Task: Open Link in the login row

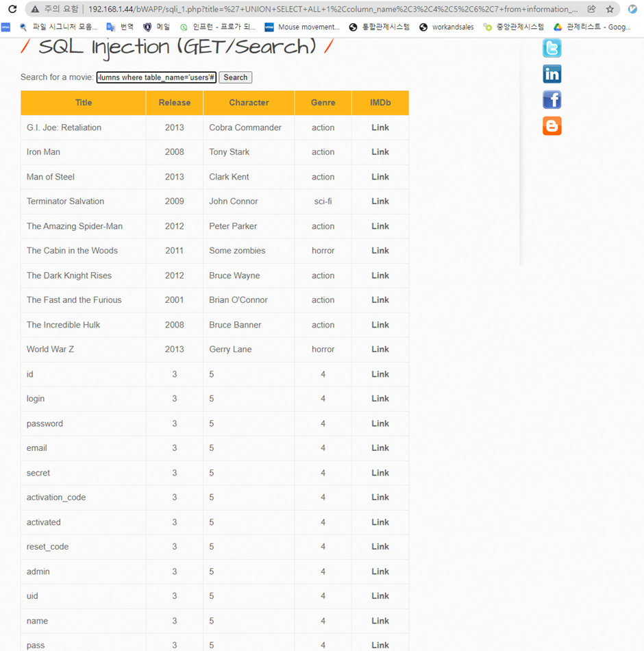Action: point(380,399)
